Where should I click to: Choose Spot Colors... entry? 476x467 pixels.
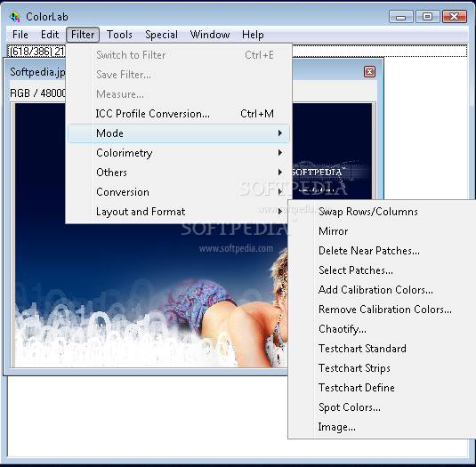(383, 407)
